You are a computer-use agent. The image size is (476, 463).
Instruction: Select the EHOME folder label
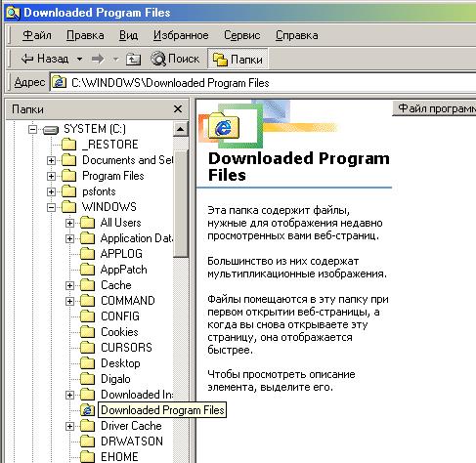click(119, 457)
